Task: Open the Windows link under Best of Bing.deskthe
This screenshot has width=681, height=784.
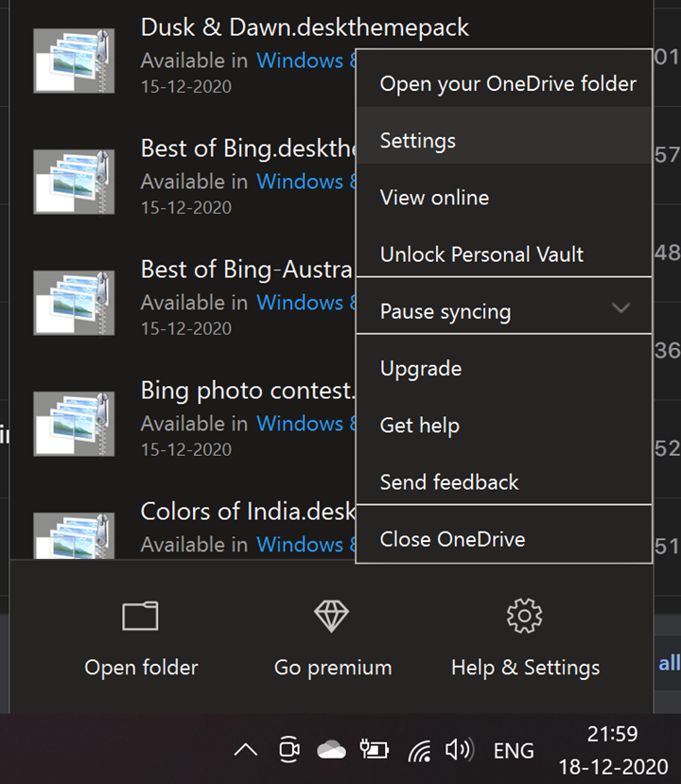Action: (x=306, y=182)
